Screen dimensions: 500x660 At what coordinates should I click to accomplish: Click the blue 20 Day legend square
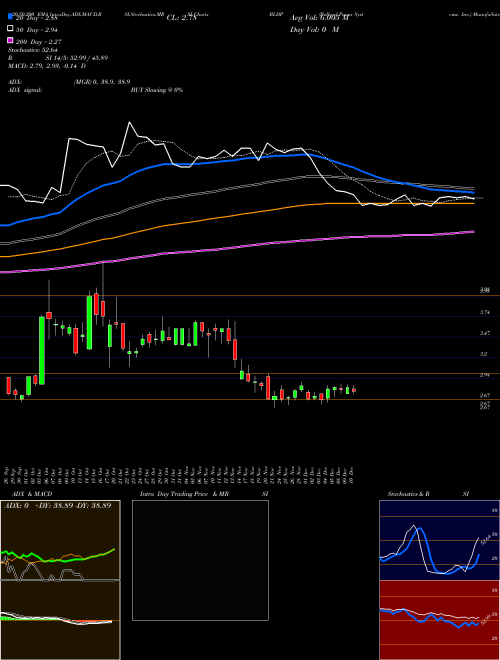click(10, 16)
